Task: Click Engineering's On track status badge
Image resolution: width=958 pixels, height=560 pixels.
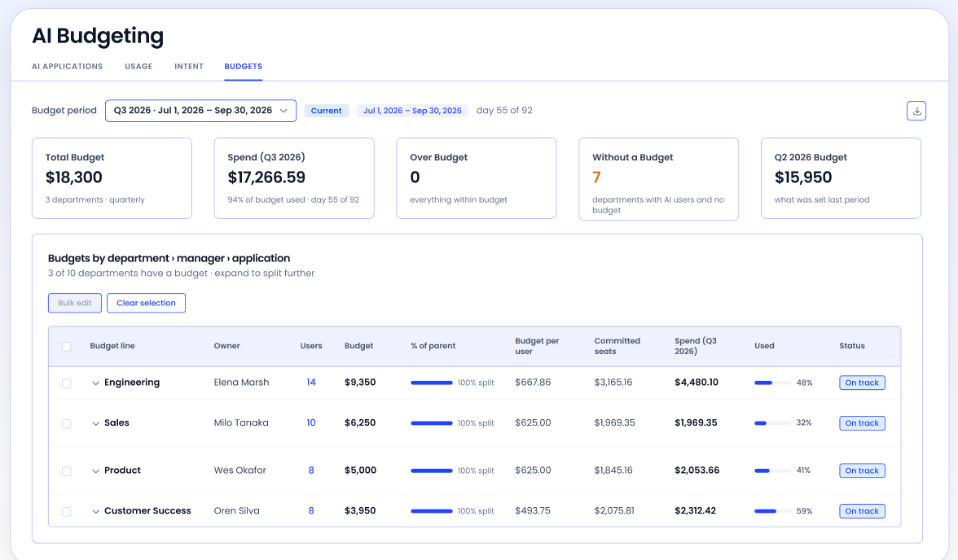Action: (x=862, y=383)
